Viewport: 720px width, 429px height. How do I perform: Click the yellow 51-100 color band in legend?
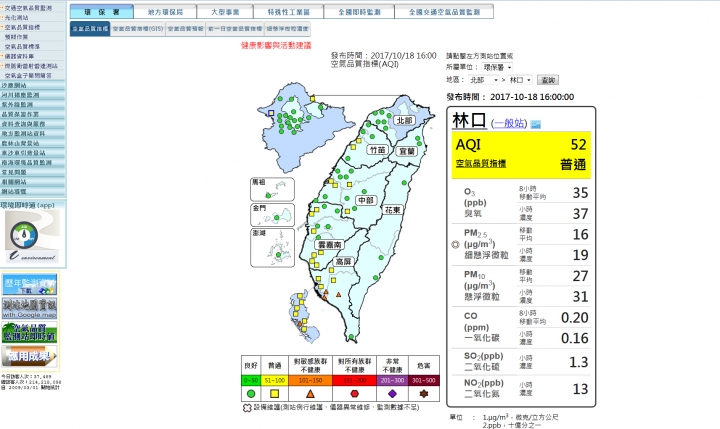click(x=275, y=380)
